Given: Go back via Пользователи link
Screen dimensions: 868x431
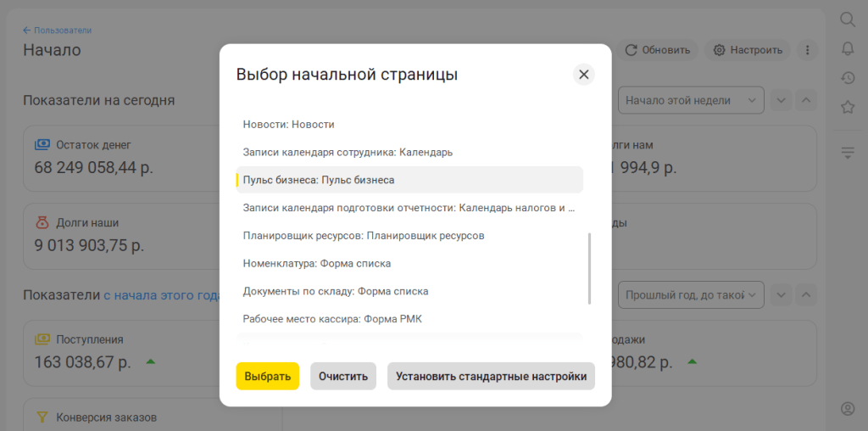Looking at the screenshot, I should pyautogui.click(x=58, y=31).
